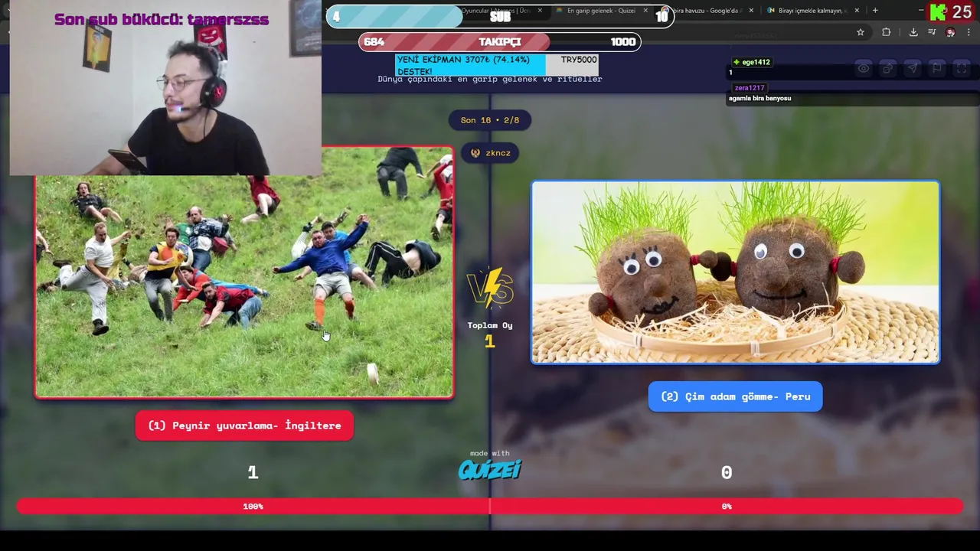Open the media controls playlist icon
This screenshot has height=551, width=980.
point(932,32)
